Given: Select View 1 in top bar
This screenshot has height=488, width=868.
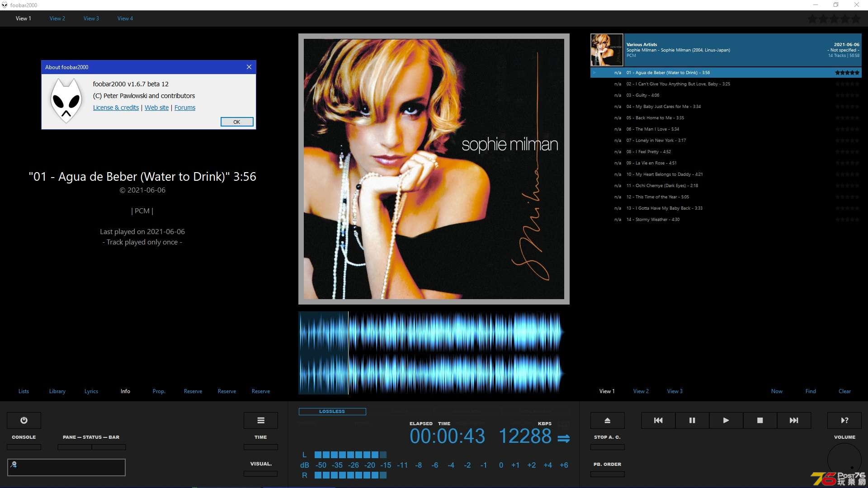Looking at the screenshot, I should [x=24, y=19].
